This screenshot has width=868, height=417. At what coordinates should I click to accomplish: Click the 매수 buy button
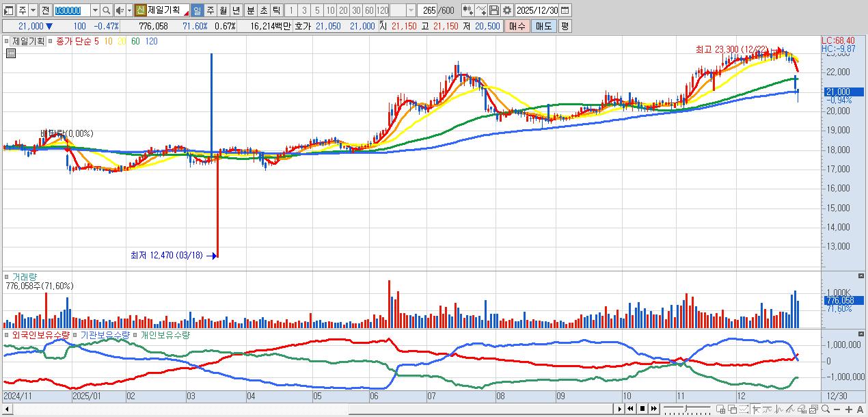[517, 26]
